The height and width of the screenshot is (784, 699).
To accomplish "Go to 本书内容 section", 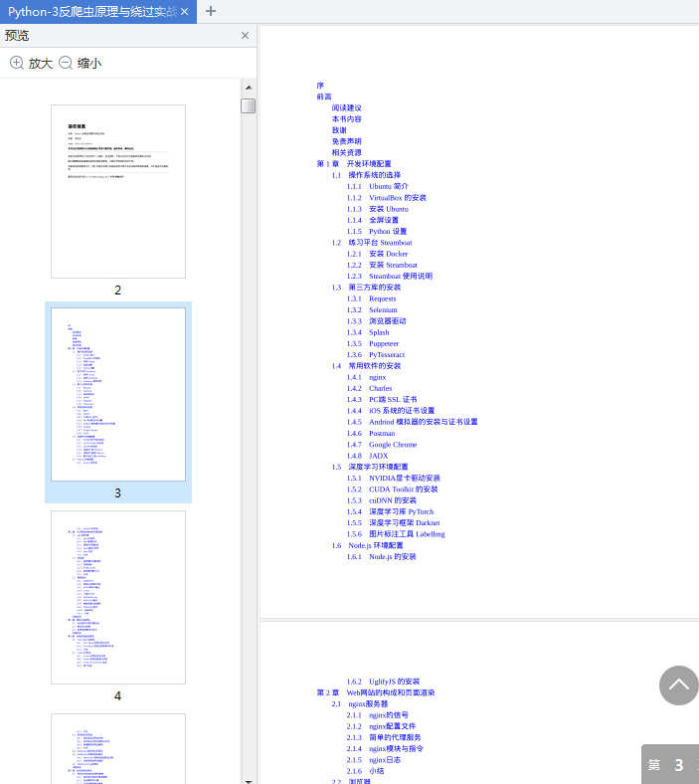I will (347, 119).
